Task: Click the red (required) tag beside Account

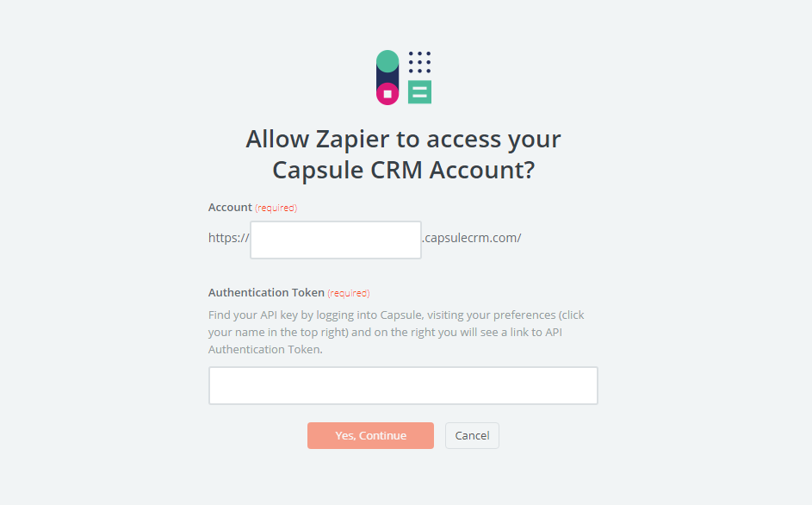Action: (276, 208)
